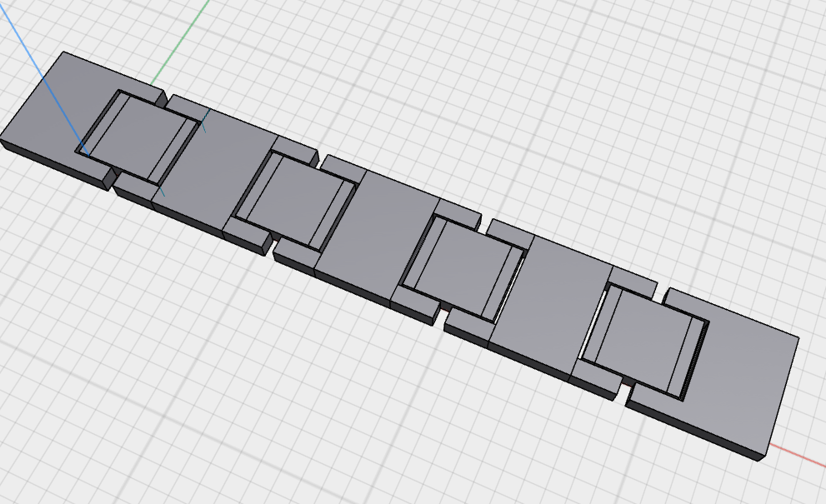
Task: Click the green axis line in the viewport
Action: click(180, 42)
